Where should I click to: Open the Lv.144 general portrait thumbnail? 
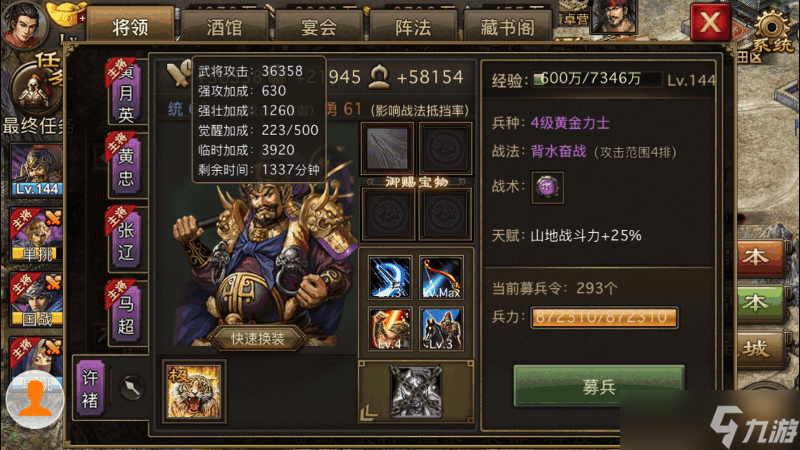36,170
